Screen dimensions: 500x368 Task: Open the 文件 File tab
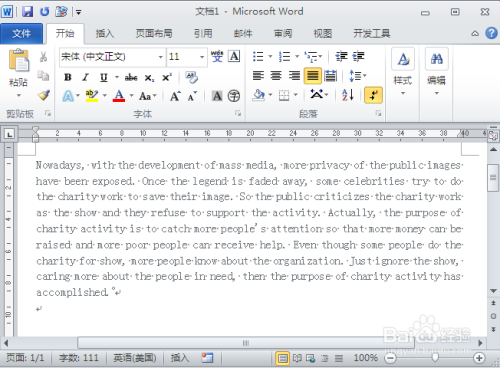pyautogui.click(x=21, y=33)
